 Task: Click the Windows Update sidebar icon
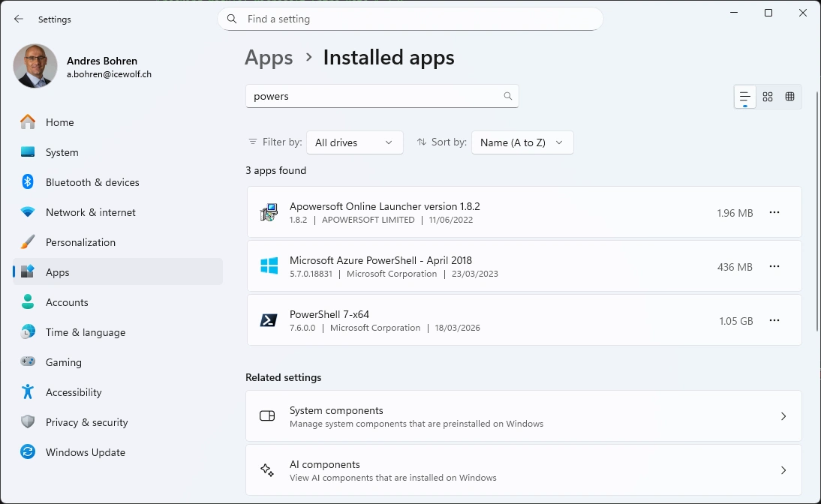click(28, 452)
